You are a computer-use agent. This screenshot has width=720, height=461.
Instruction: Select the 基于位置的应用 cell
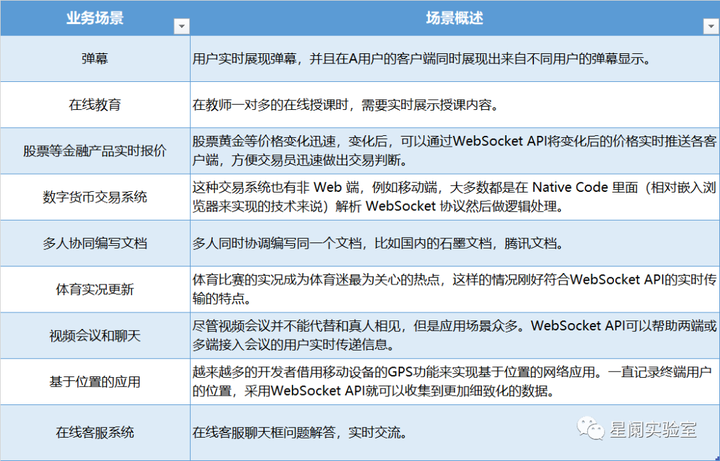click(x=95, y=382)
